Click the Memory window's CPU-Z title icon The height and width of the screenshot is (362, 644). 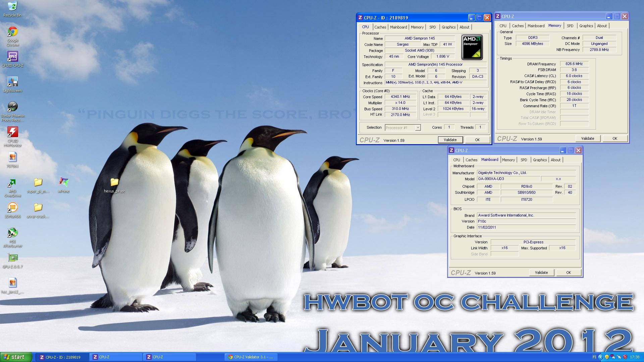pyautogui.click(x=498, y=16)
